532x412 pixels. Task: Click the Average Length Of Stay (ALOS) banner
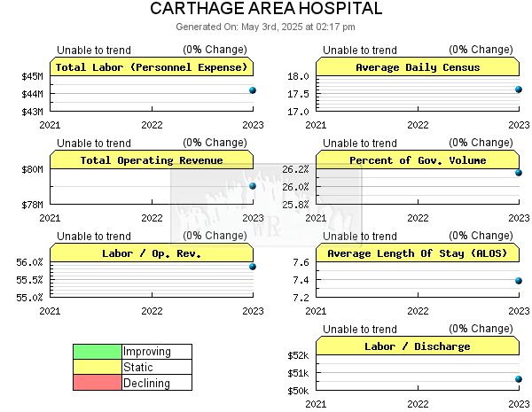coord(418,253)
